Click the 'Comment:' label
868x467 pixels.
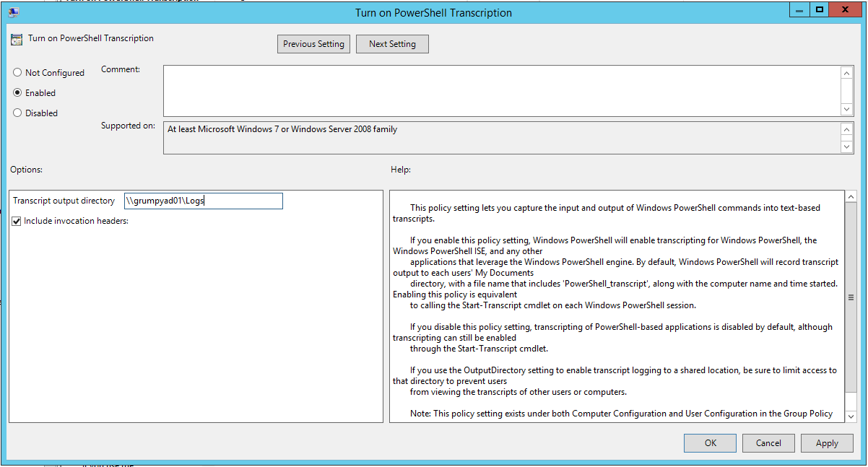121,69
